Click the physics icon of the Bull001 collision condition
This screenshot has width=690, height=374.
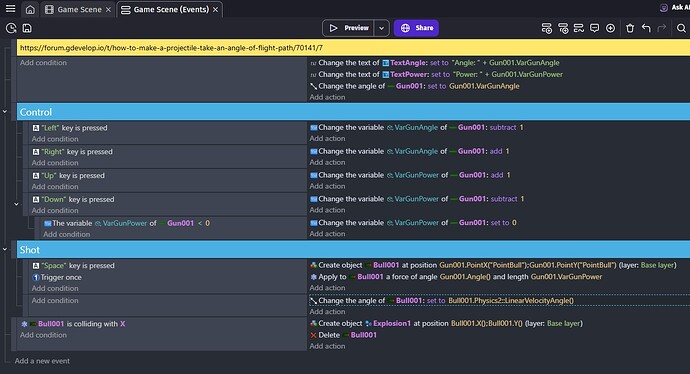(24, 324)
